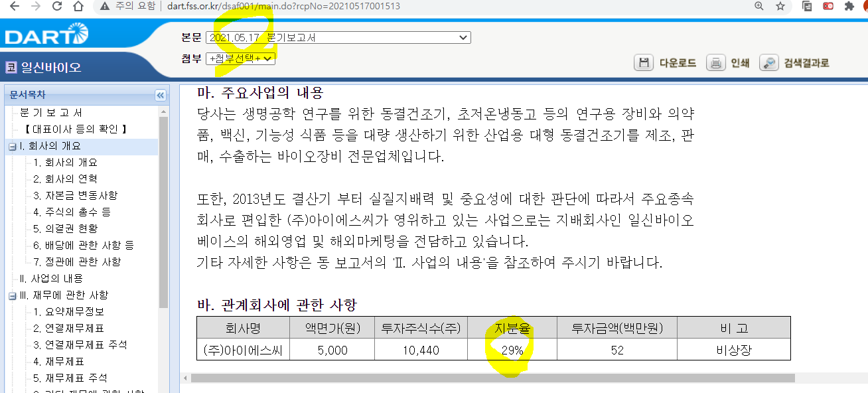868x393 pixels.
Task: Open II. 사업의 내용 section
Action: pyautogui.click(x=52, y=279)
